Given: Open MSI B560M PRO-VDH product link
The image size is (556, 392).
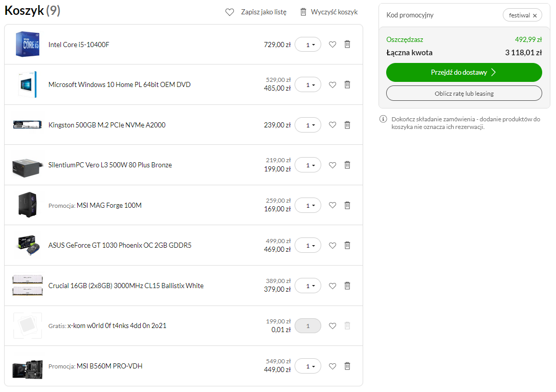Looking at the screenshot, I should pos(109,366).
